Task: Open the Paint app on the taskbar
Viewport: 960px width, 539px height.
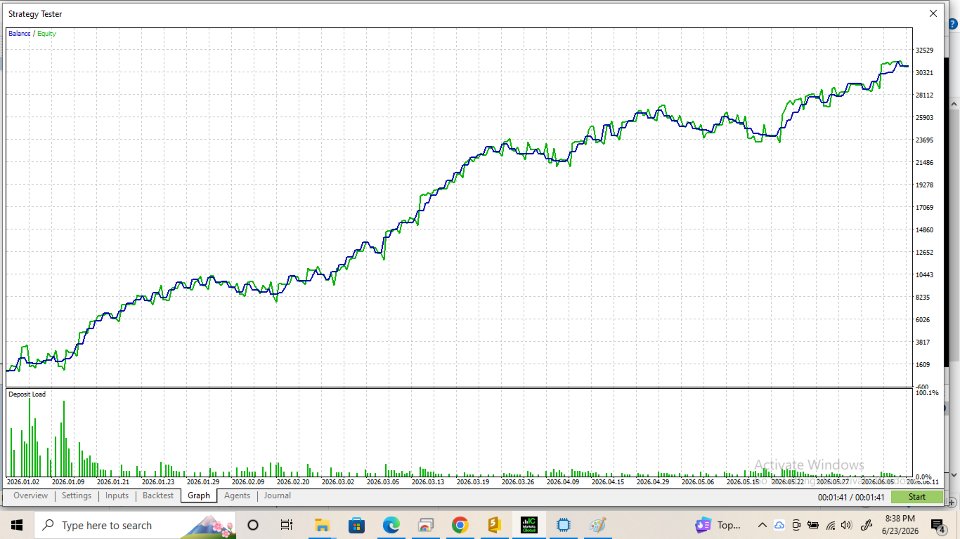Action: click(x=598, y=525)
